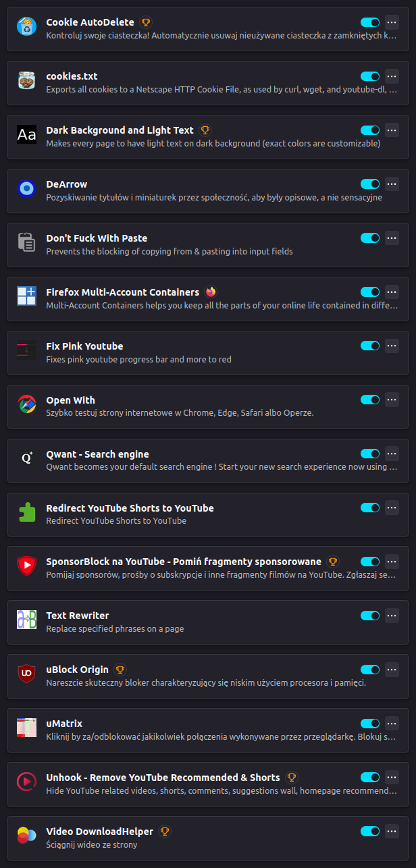Click the DeArrow blue eye icon
This screenshot has width=416, height=868.
pos(26,188)
